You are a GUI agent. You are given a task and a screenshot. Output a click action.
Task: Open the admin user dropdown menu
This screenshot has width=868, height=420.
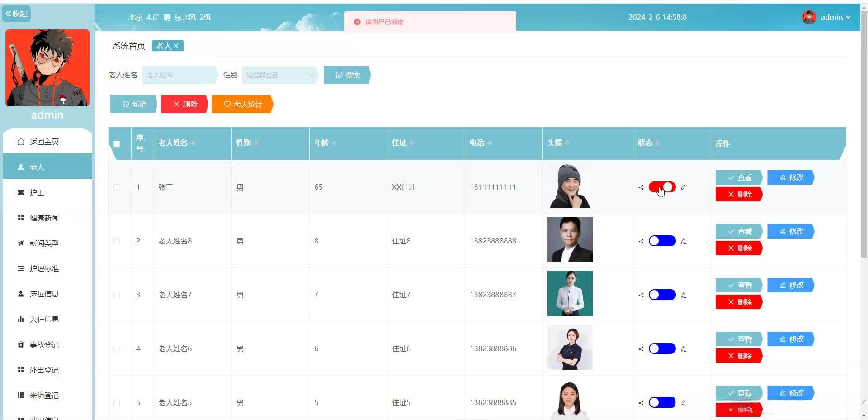[x=835, y=17]
